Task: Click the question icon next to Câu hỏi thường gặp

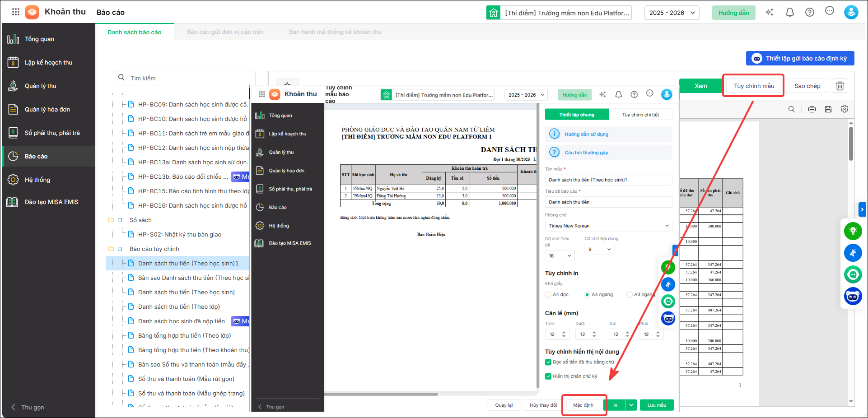Action: tap(554, 152)
